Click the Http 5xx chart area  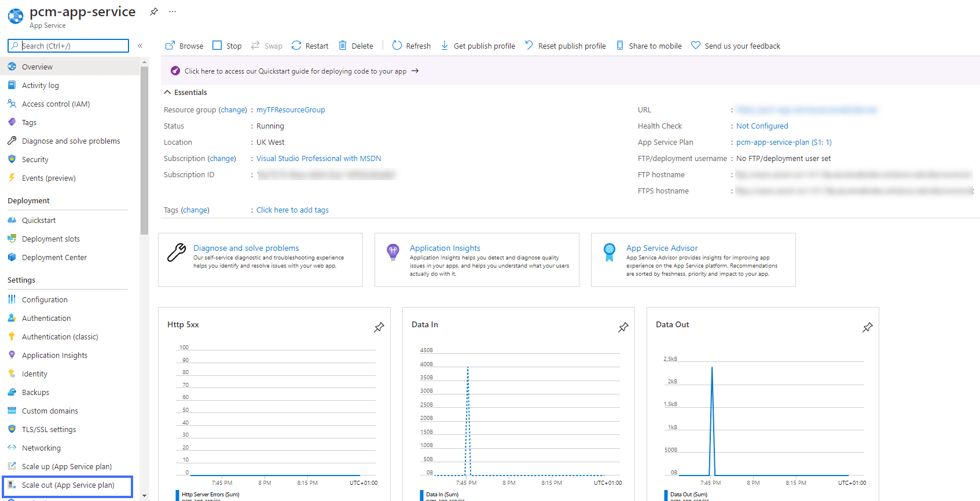tap(277, 410)
